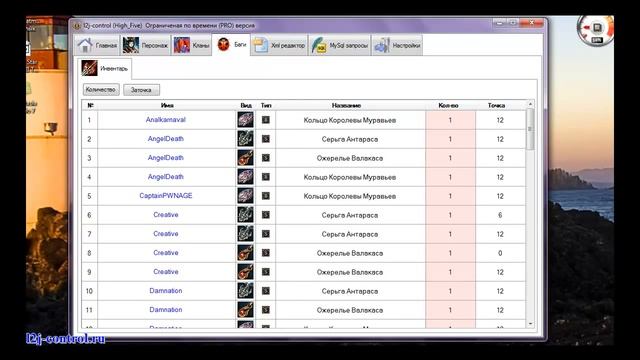This screenshot has width=640, height=360.
Task: Click grade type icon in row 11
Action: 266,310
